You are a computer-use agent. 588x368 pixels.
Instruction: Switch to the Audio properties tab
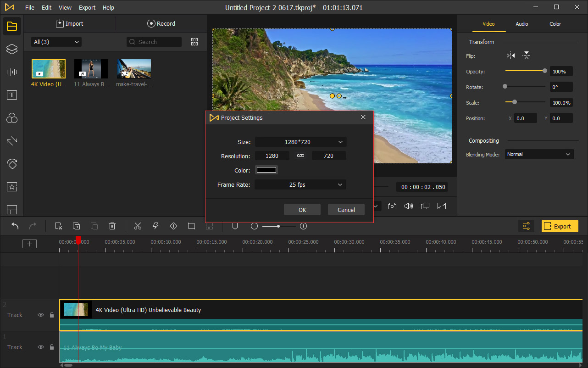[521, 24]
